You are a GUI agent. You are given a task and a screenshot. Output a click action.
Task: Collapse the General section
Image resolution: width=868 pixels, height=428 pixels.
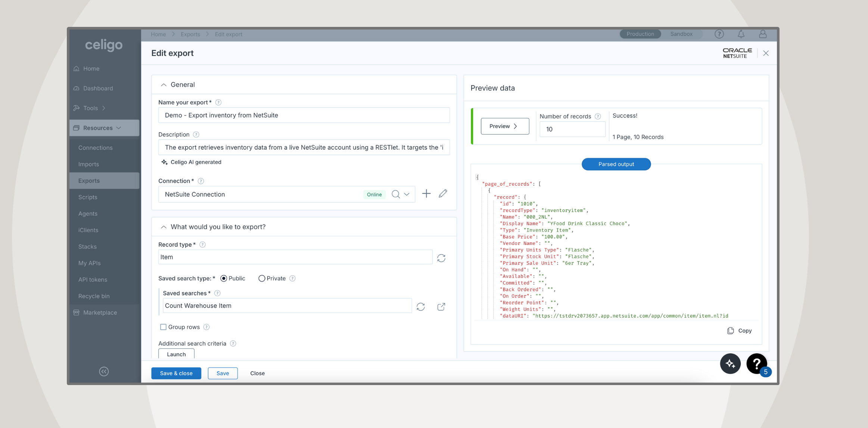pos(164,84)
